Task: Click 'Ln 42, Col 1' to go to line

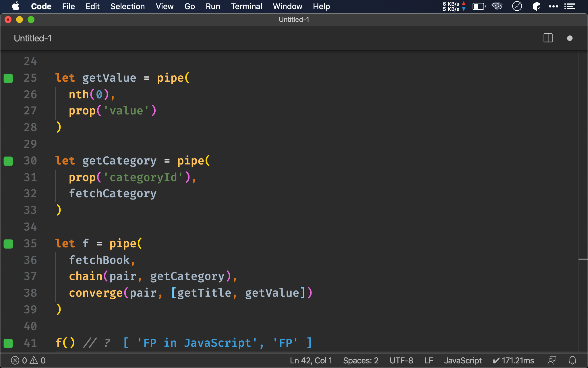Action: click(311, 361)
